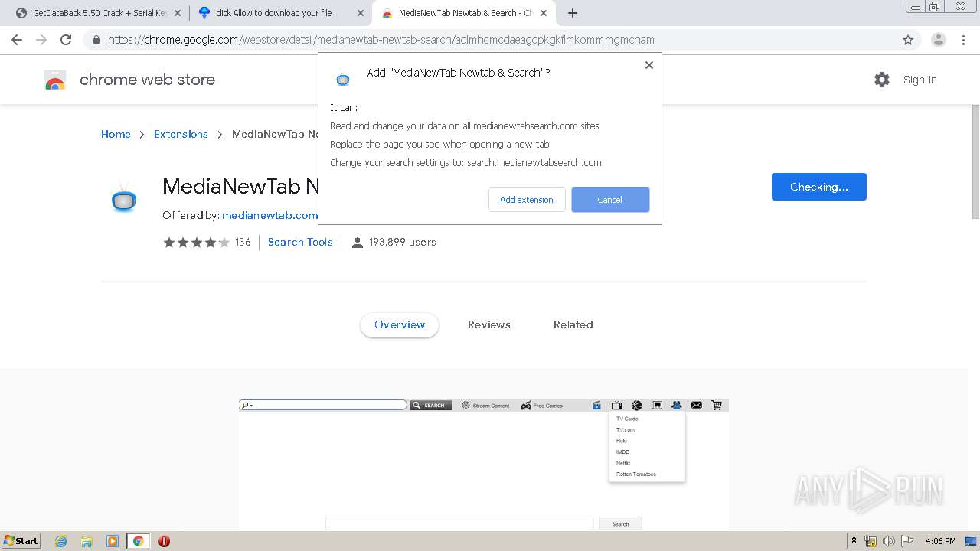
Task: Open the web store settings gear
Action: (882, 80)
